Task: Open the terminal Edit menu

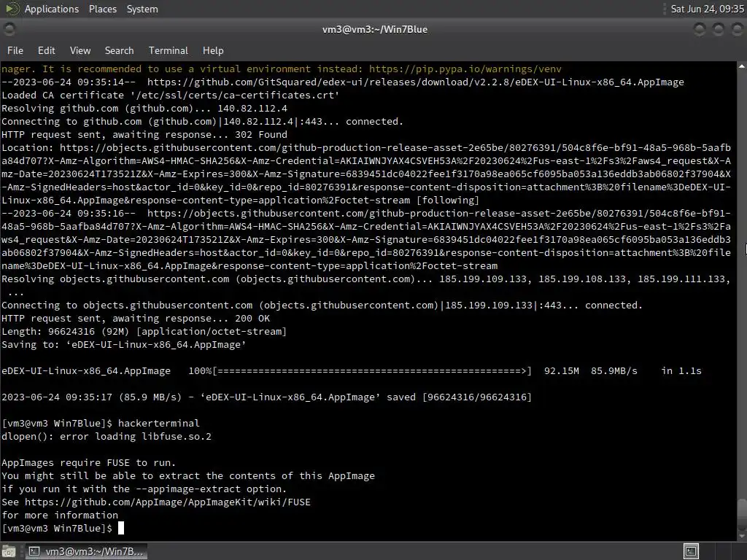Action: point(46,50)
